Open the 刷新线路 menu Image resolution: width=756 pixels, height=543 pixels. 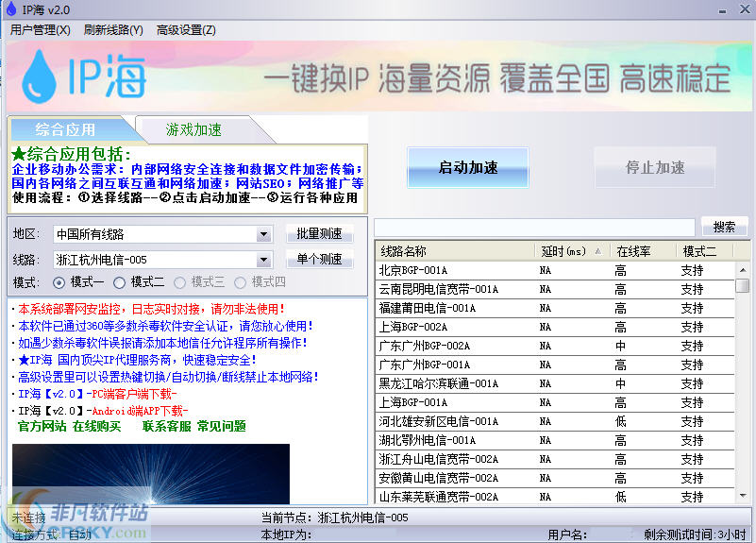coord(113,30)
